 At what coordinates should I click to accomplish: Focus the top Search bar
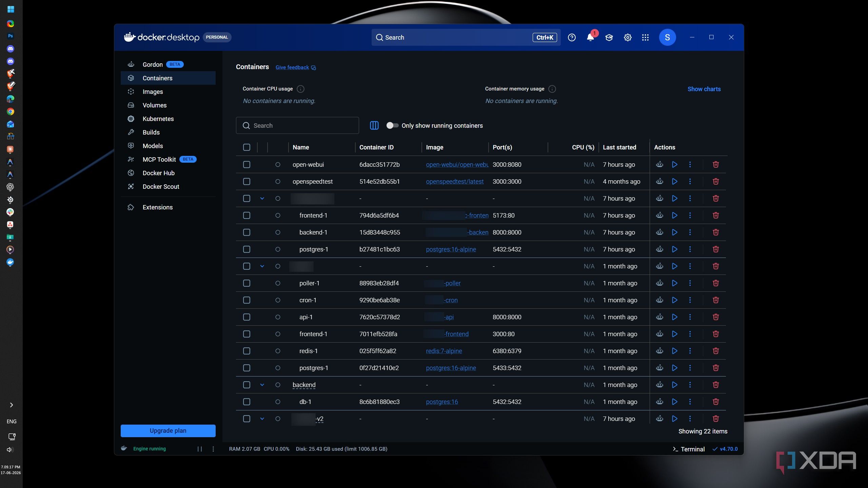[x=466, y=37]
